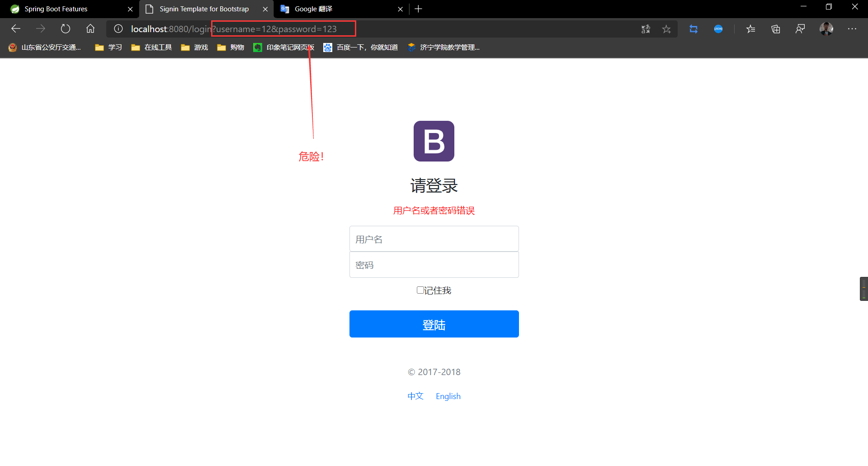
Task: Open settings and more ellipsis menu
Action: point(852,29)
